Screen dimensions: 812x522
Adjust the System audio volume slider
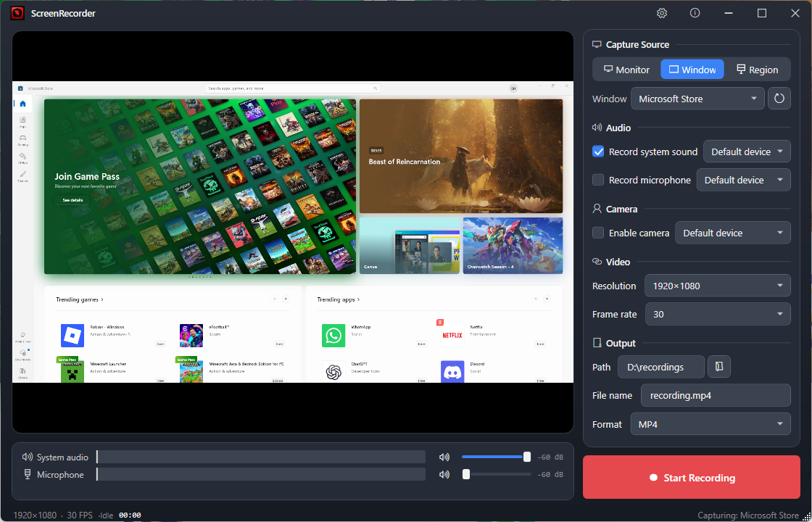(496, 457)
